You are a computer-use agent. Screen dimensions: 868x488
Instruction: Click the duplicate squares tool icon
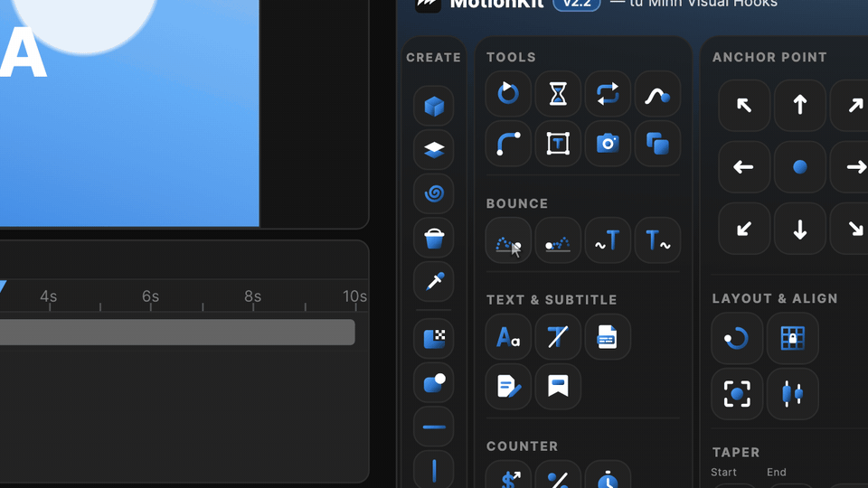pyautogui.click(x=657, y=144)
